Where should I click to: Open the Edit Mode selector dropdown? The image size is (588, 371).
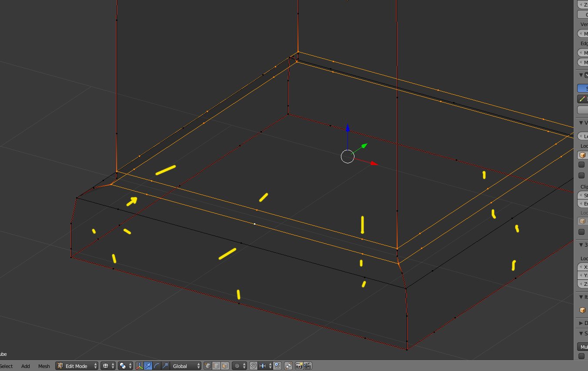(x=77, y=366)
